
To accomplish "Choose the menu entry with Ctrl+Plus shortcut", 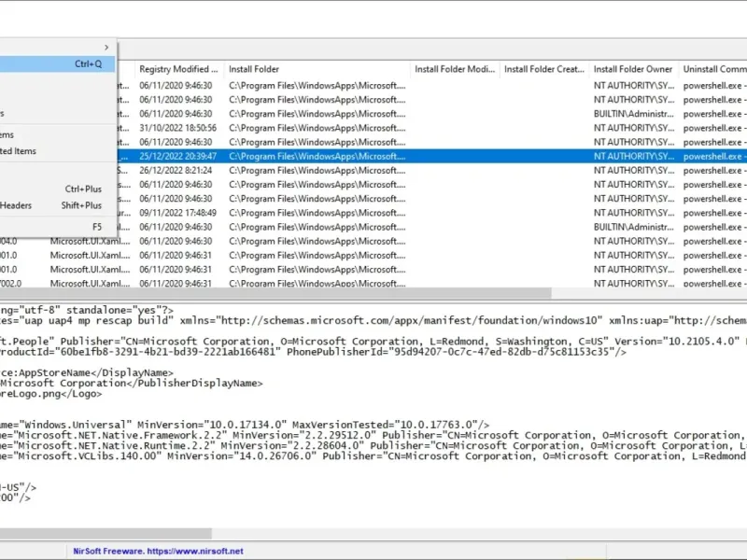I will point(57,189).
